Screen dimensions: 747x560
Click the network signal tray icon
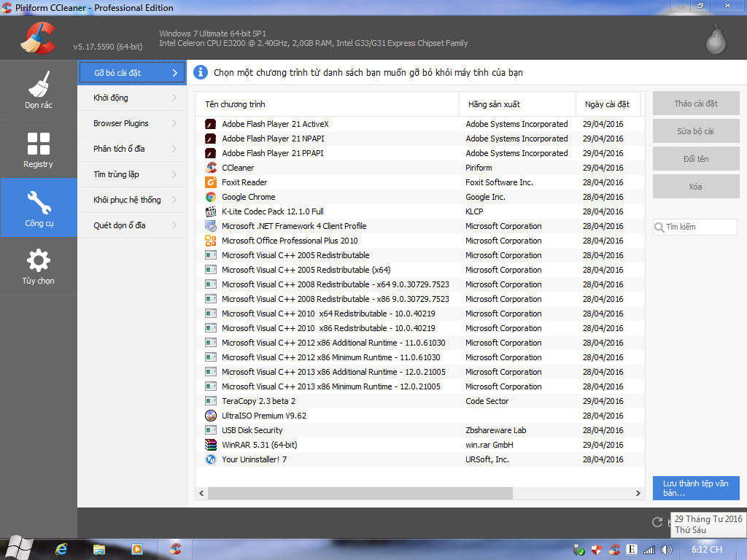(x=649, y=550)
